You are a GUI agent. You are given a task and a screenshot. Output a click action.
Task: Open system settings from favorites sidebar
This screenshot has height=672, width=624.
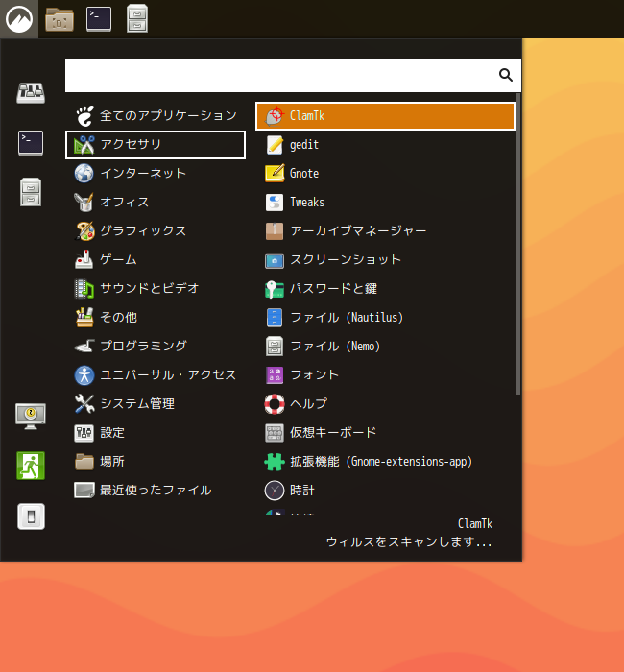pos(31,92)
